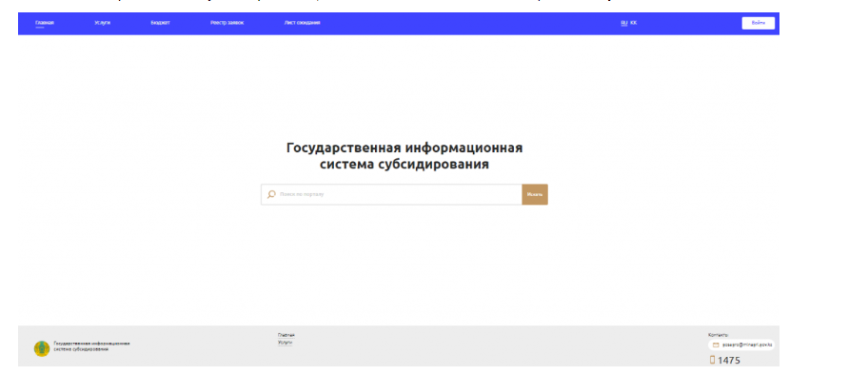Viewport: 868px width, 375px height.
Task: Open the Главная menu item
Action: [x=45, y=23]
